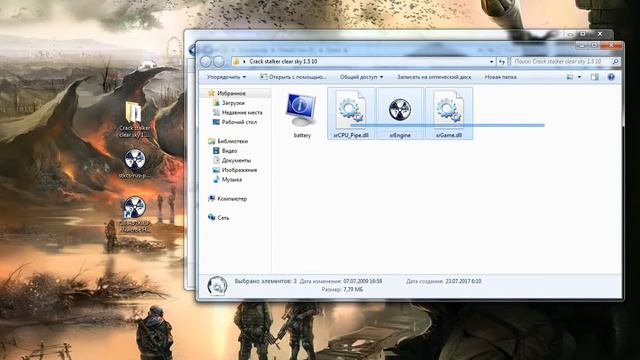The height and width of the screenshot is (360, 640).
Task: Open Crack stalker clear sky desktop folder
Action: [134, 119]
